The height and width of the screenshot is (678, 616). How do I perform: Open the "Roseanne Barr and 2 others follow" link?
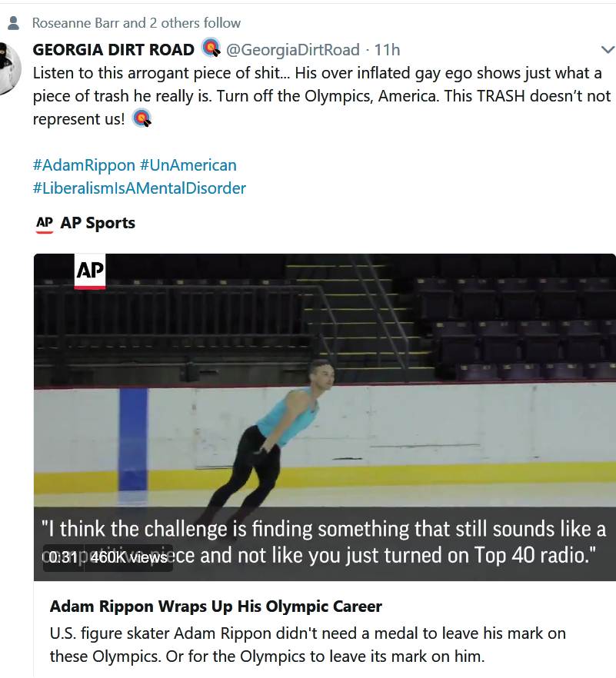[x=136, y=23]
